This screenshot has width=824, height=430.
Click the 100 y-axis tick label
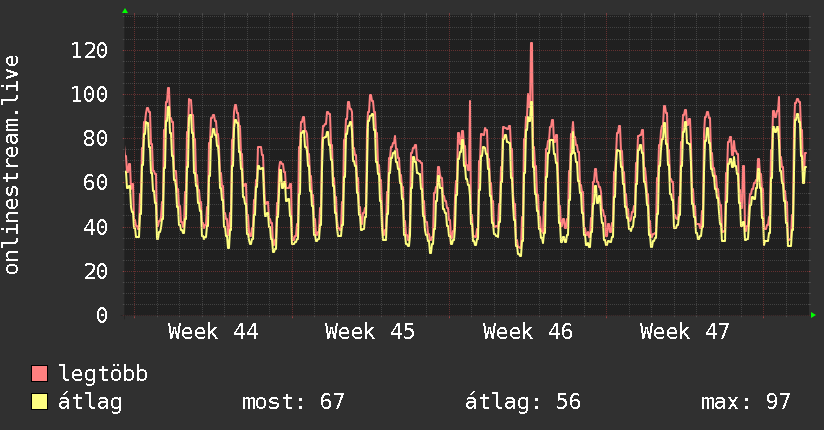[x=89, y=95]
